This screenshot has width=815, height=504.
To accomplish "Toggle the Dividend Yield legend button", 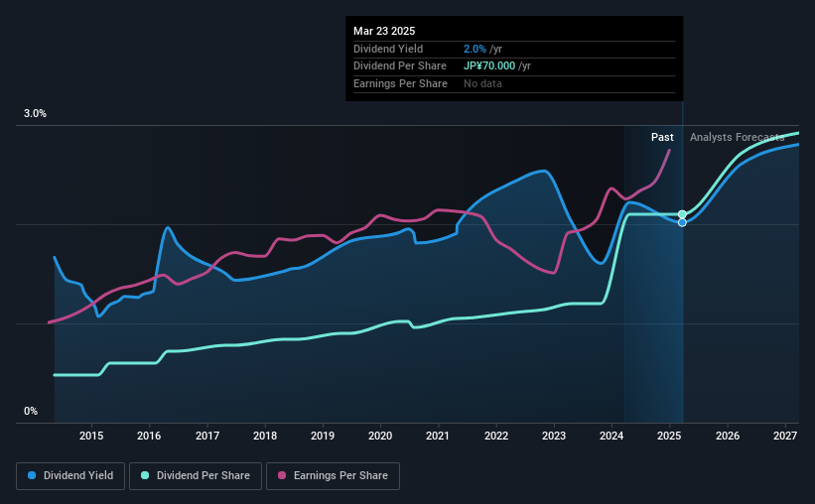I will pos(70,476).
